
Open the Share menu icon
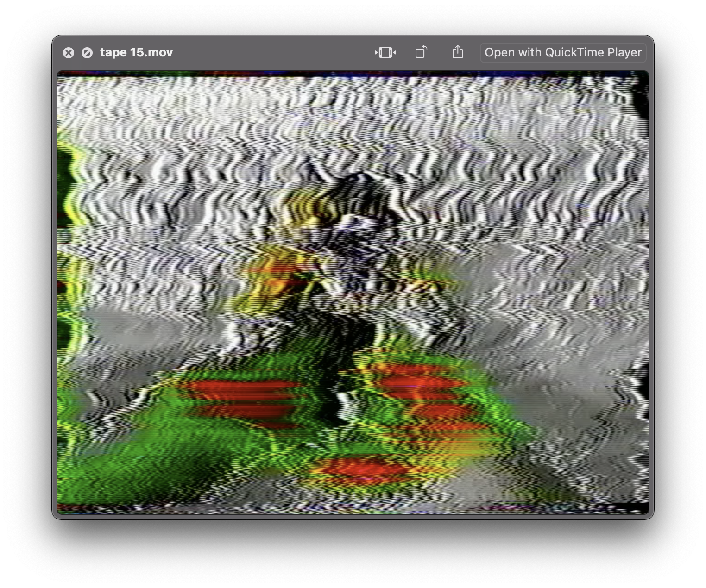458,52
